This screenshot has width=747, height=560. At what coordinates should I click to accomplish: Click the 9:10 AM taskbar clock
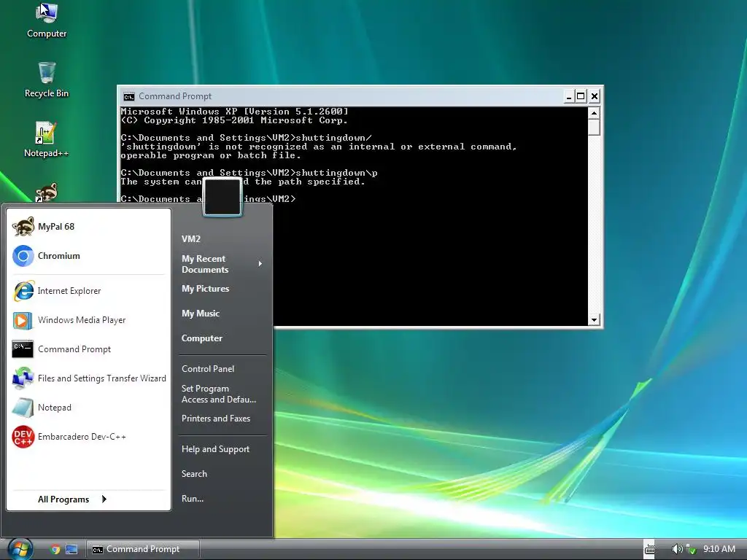719,549
